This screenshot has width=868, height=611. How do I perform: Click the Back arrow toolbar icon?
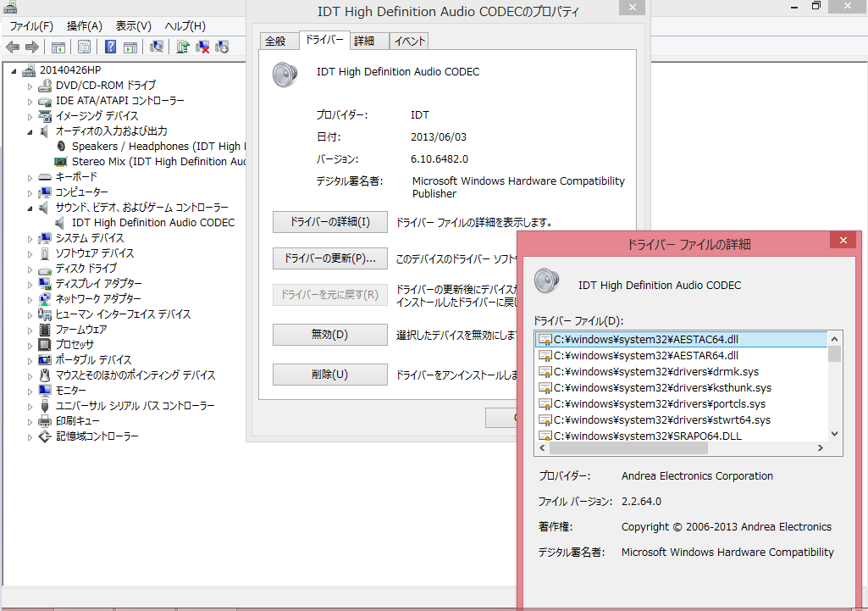13,47
